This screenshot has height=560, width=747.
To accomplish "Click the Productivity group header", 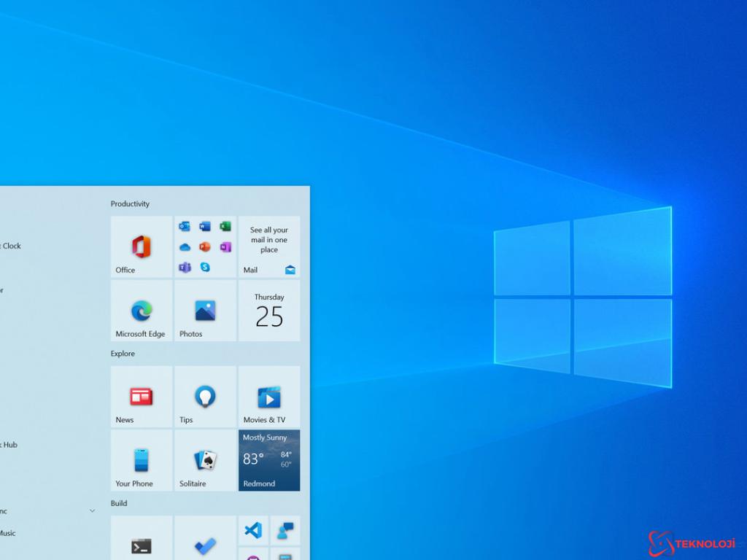I will (x=130, y=204).
